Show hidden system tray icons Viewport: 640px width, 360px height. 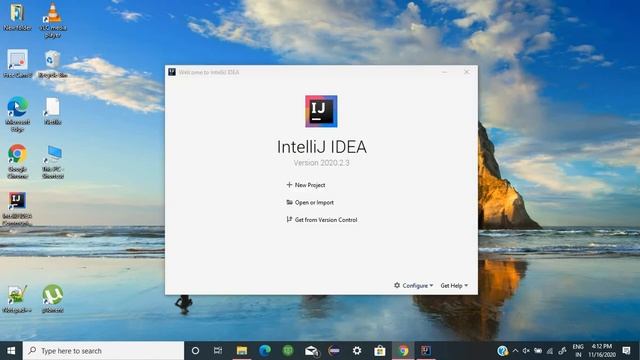(x=515, y=351)
